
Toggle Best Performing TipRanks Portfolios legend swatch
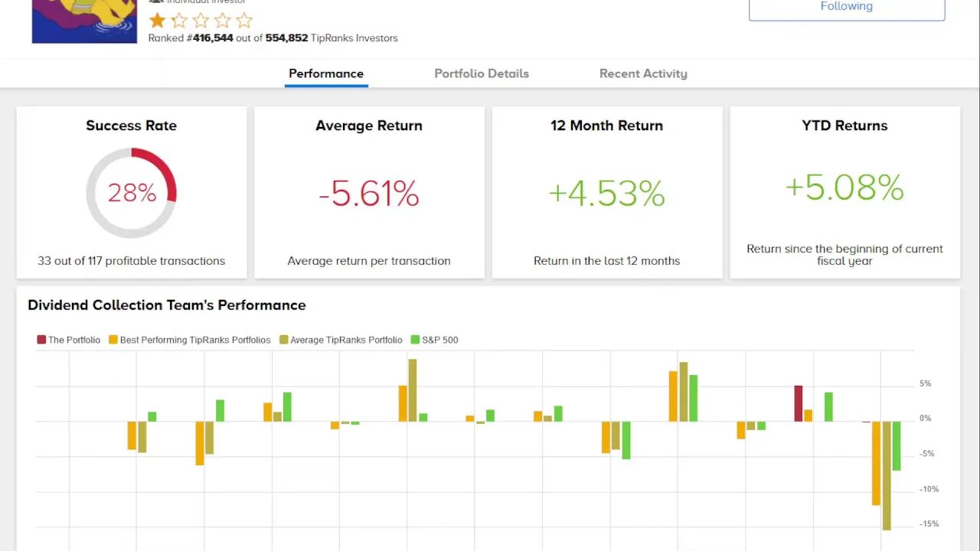coord(113,340)
